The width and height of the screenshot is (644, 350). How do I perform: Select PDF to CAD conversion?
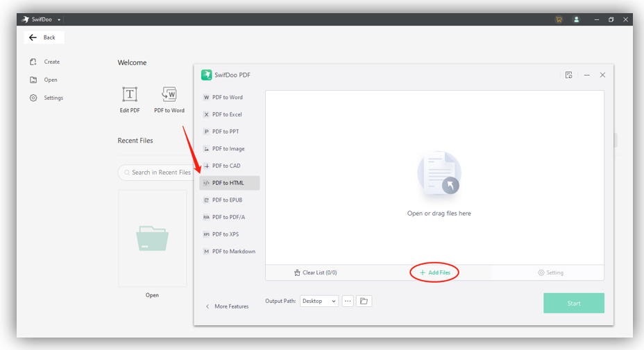click(229, 166)
